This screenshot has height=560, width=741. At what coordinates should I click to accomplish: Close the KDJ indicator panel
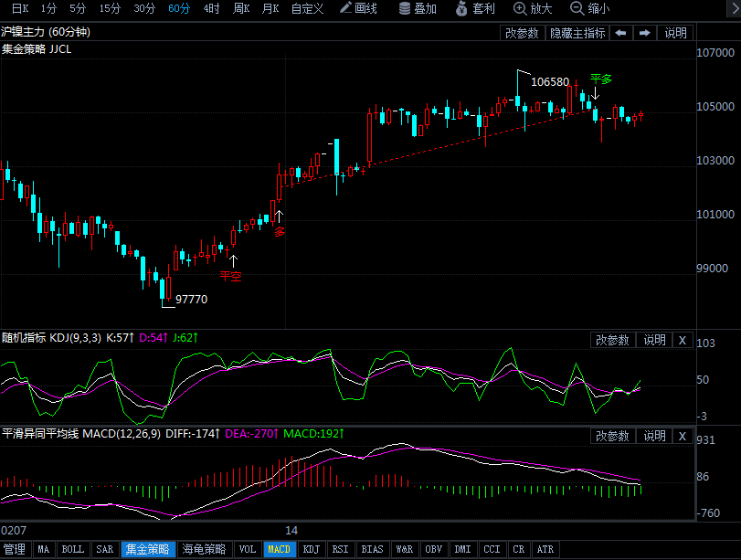(x=682, y=340)
